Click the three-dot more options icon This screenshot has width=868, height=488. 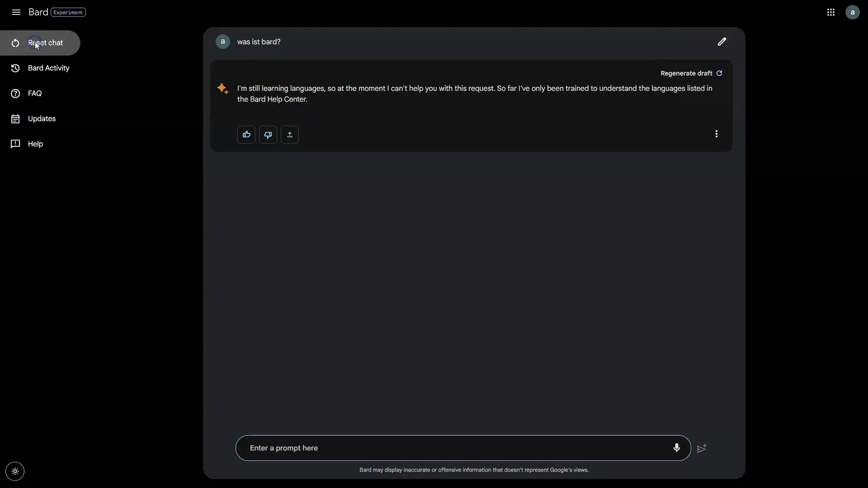coord(716,133)
